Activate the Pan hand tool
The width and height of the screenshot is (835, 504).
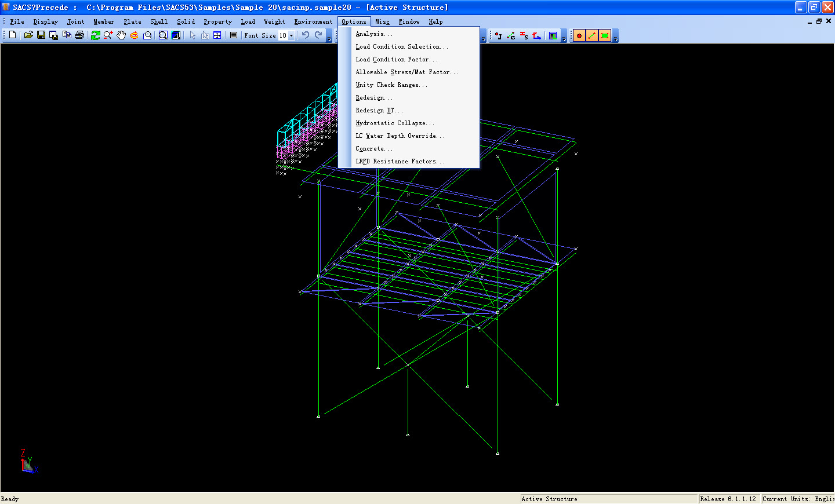(121, 35)
